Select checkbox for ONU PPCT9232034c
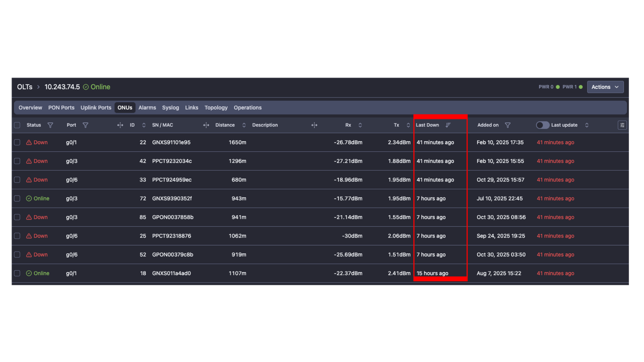This screenshot has height=362, width=644. coord(17,161)
